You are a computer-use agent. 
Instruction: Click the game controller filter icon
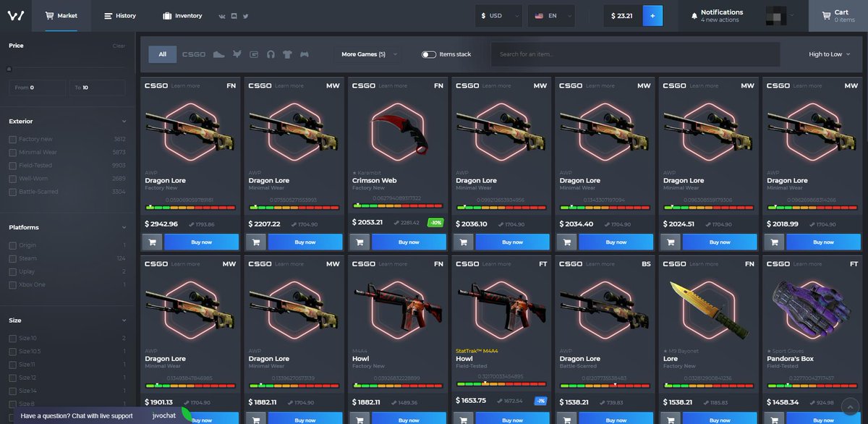[306, 54]
